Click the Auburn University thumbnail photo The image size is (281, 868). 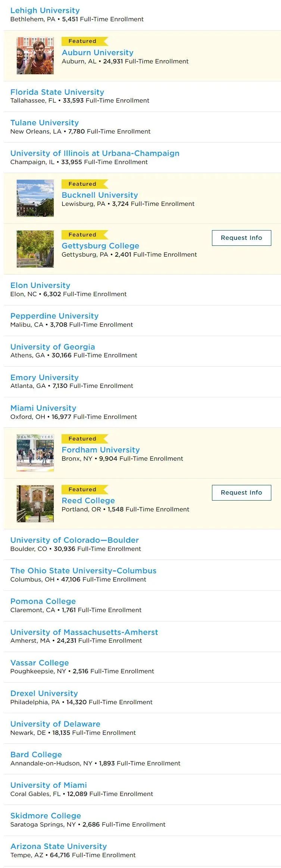tap(35, 56)
